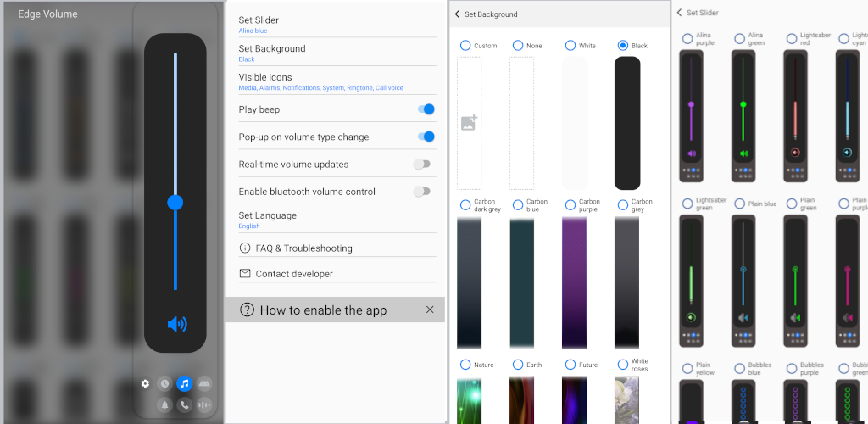Click the Plain blue slider preview
This screenshot has height=424, width=868.
click(743, 281)
